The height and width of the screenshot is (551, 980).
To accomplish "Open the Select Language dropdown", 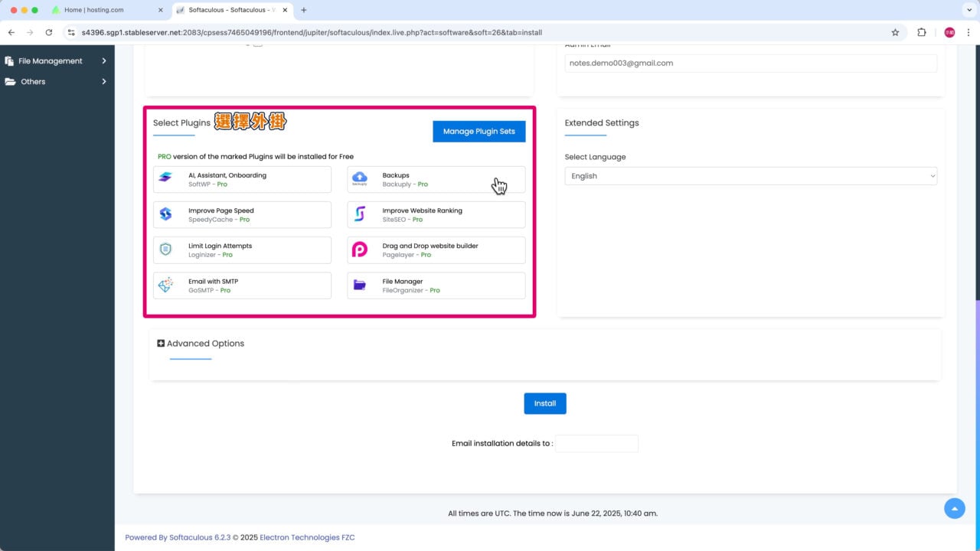I will click(750, 176).
